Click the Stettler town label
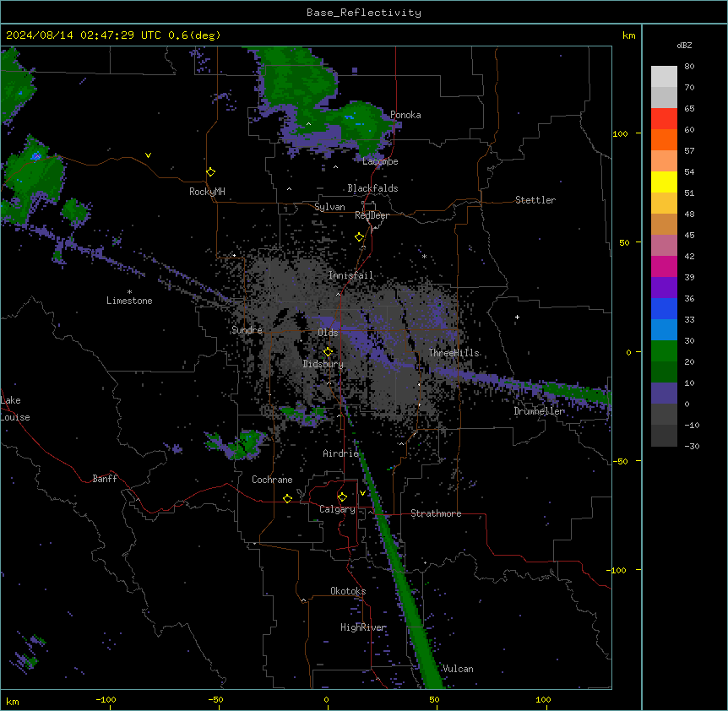Viewport: 728px width, 711px height. pyautogui.click(x=535, y=200)
